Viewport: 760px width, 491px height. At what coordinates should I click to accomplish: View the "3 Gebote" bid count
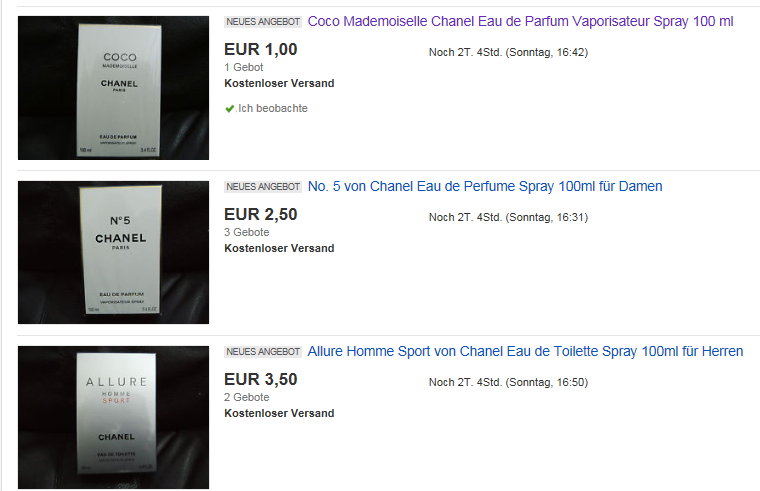[247, 232]
